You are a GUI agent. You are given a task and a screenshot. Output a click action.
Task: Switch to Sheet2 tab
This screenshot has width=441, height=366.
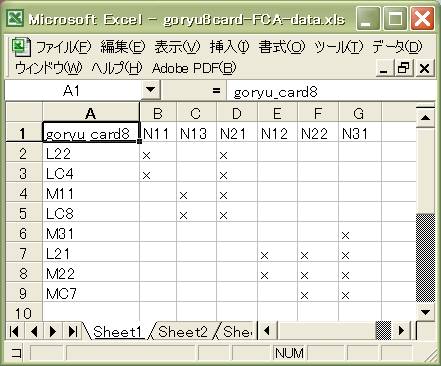[183, 331]
